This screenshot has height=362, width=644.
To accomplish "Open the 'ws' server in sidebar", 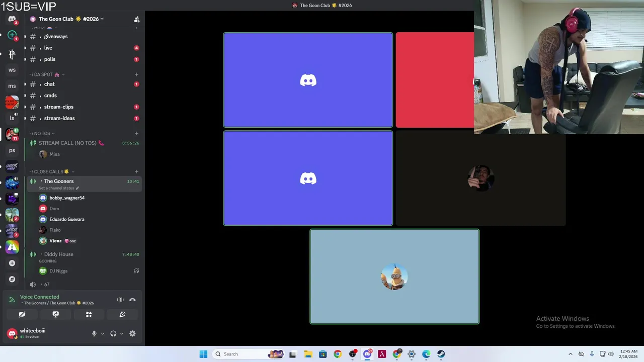I will click(x=12, y=70).
